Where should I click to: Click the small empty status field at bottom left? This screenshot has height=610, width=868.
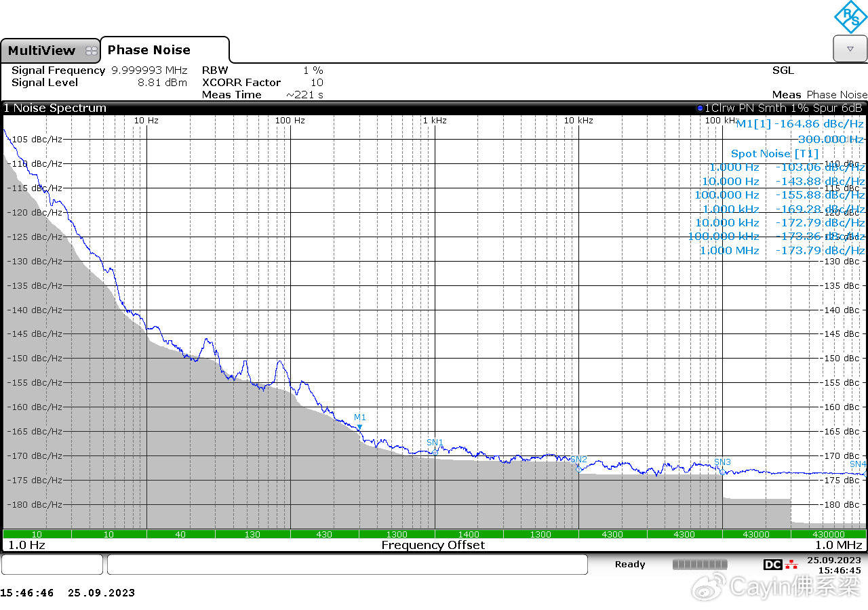tap(52, 565)
